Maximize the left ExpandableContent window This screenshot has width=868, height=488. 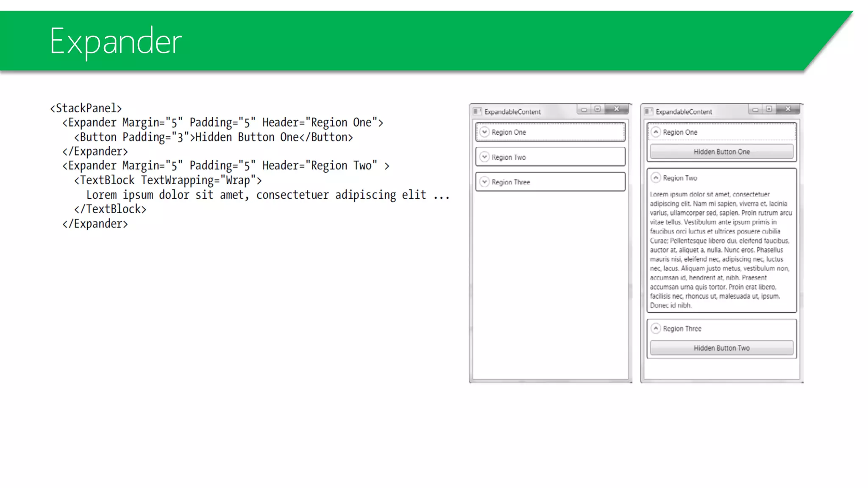pos(598,109)
